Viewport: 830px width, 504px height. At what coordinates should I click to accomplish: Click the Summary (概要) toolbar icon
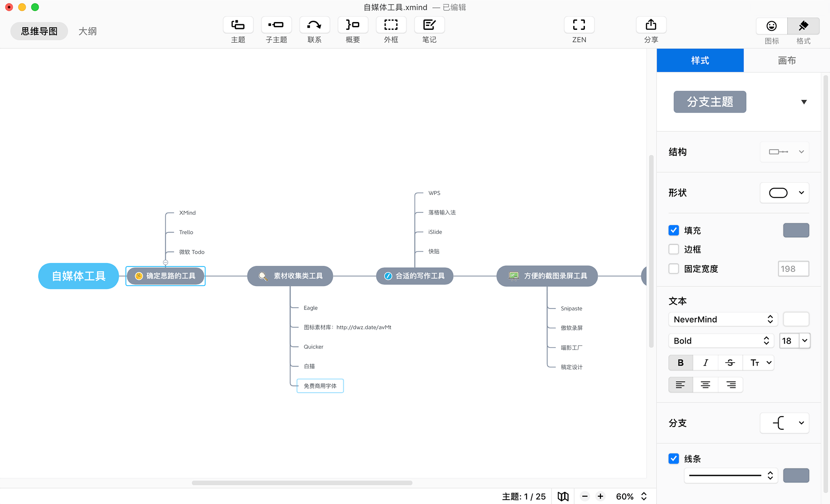click(352, 25)
